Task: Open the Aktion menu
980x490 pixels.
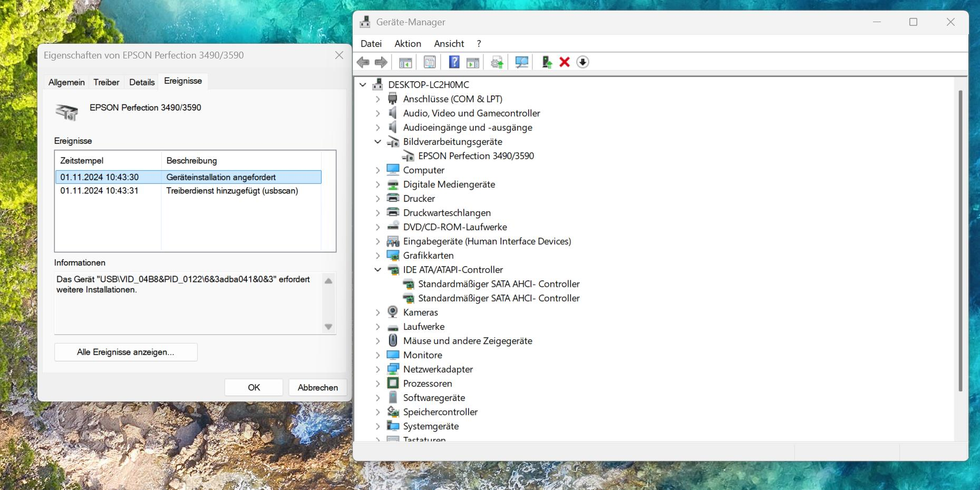Action: (x=407, y=44)
